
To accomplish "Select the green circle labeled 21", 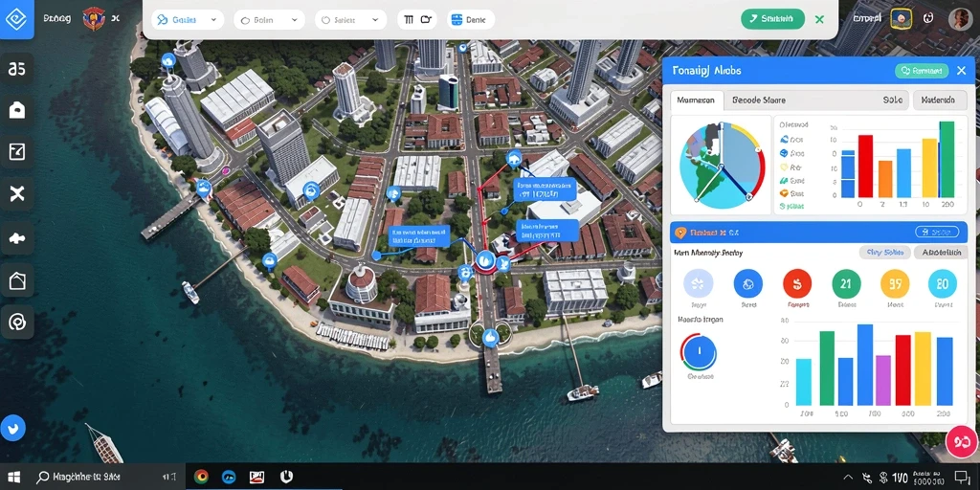I will click(x=846, y=283).
